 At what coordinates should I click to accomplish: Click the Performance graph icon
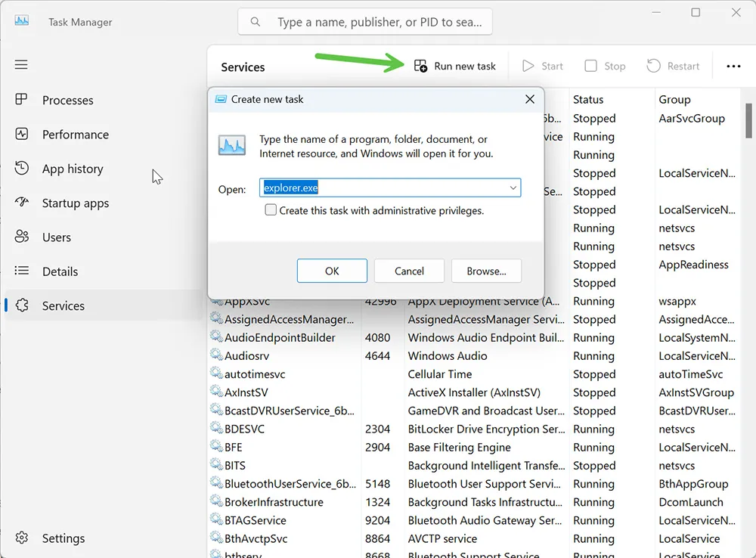[x=21, y=134]
